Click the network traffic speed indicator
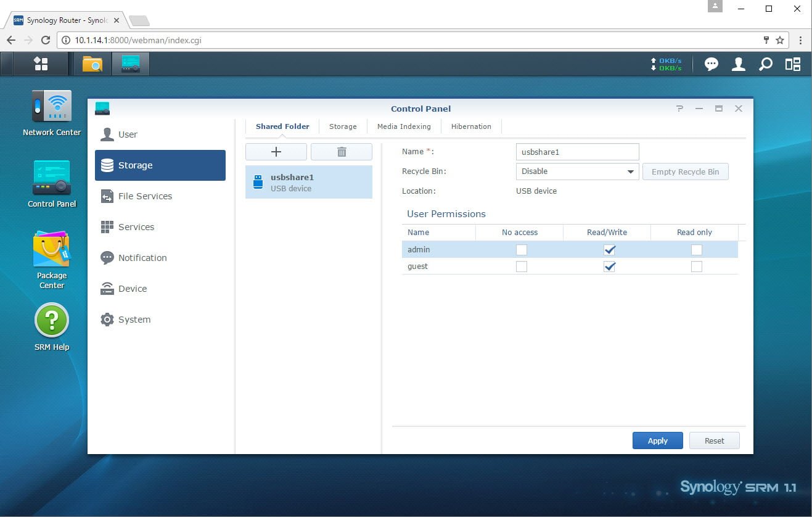This screenshot has height=517, width=812. pos(666,64)
